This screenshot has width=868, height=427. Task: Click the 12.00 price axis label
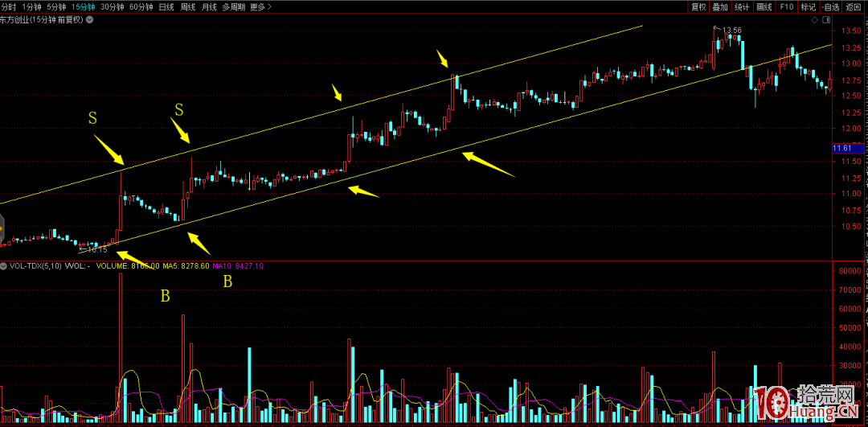pyautogui.click(x=851, y=129)
